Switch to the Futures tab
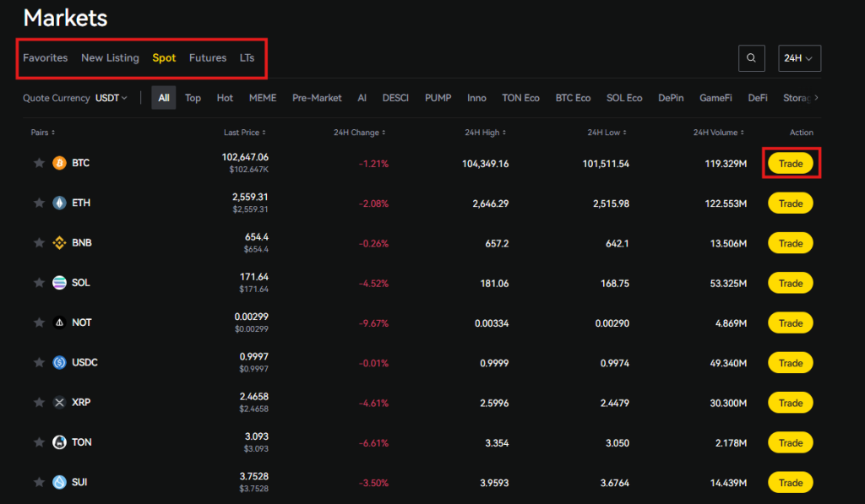This screenshot has width=865, height=504. [207, 57]
